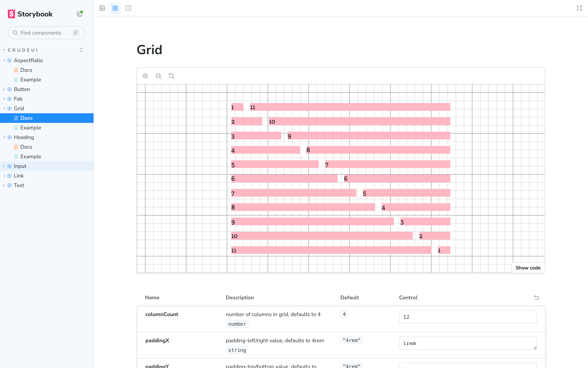Expand the Input component in sidebar
Viewport: 588px width, 368px height.
tap(20, 166)
